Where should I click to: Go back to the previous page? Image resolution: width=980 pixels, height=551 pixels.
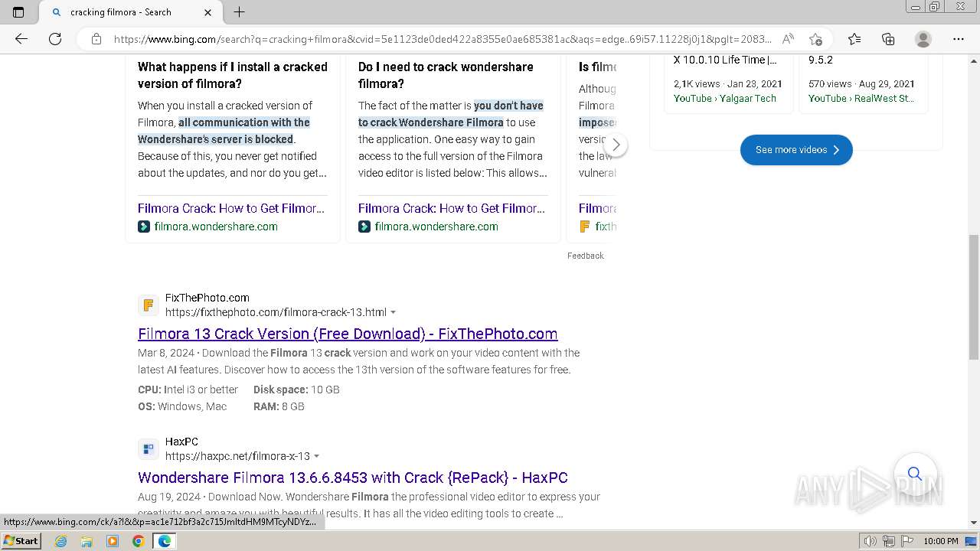[x=21, y=39]
